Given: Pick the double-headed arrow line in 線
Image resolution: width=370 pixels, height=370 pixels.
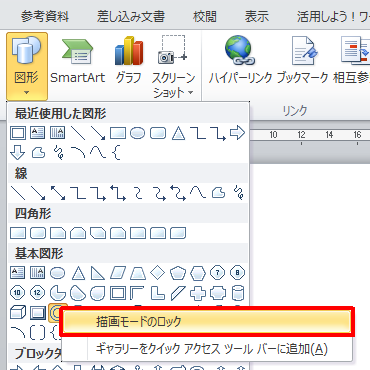Looking at the screenshot, I should (58, 193).
